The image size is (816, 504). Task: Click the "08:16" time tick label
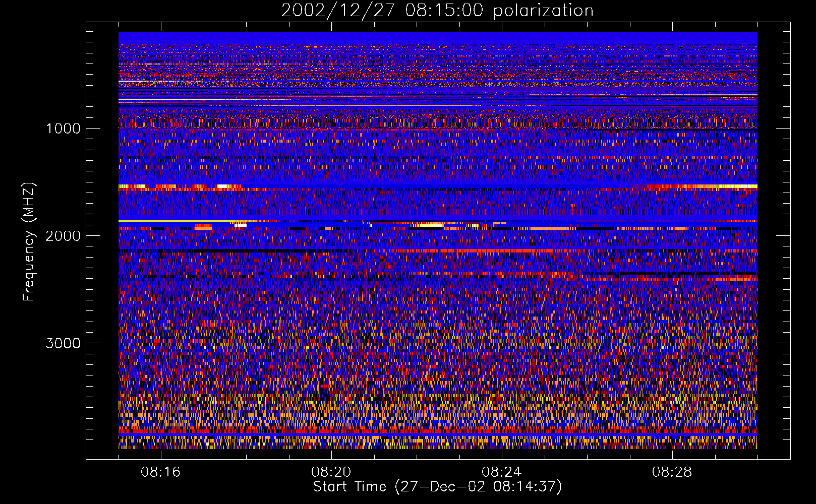[161, 472]
